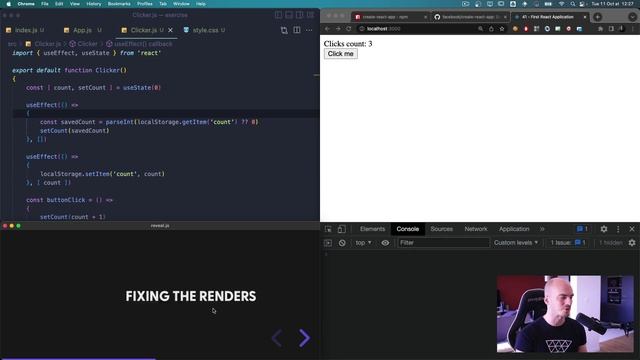Screen dimensions: 640x360
Task: Toggle create live expression eye icon
Action: click(385, 243)
